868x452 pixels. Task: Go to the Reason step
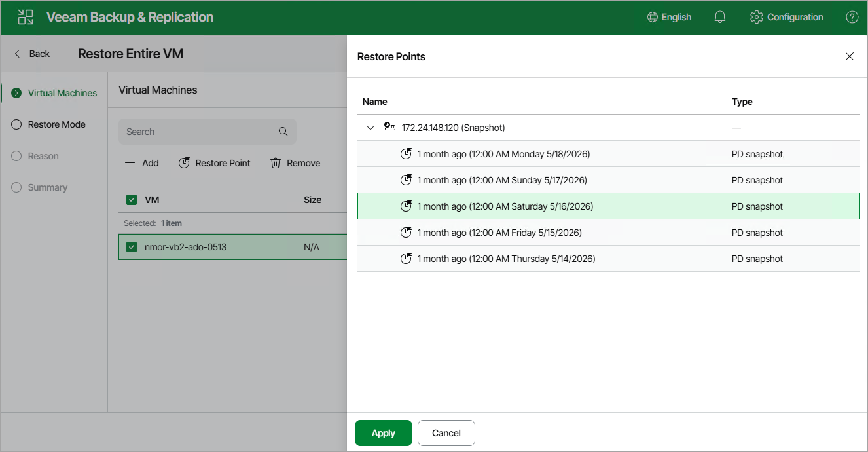43,156
